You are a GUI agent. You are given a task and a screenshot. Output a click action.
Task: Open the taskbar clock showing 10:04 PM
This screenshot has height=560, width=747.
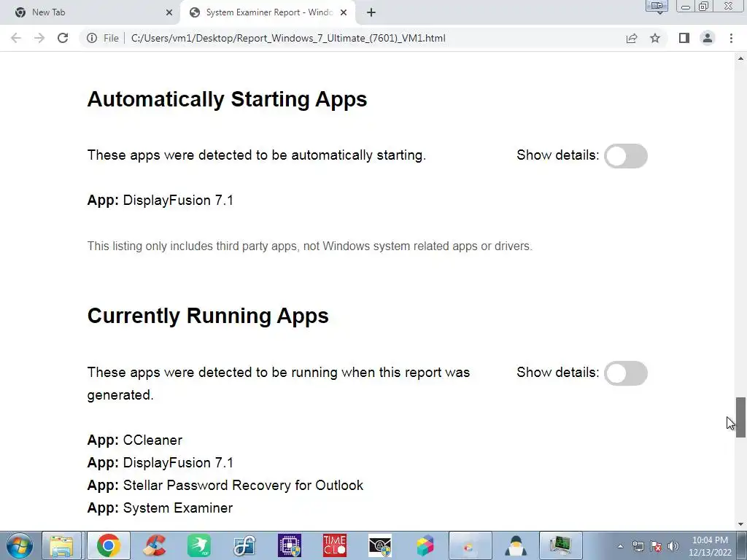point(710,546)
